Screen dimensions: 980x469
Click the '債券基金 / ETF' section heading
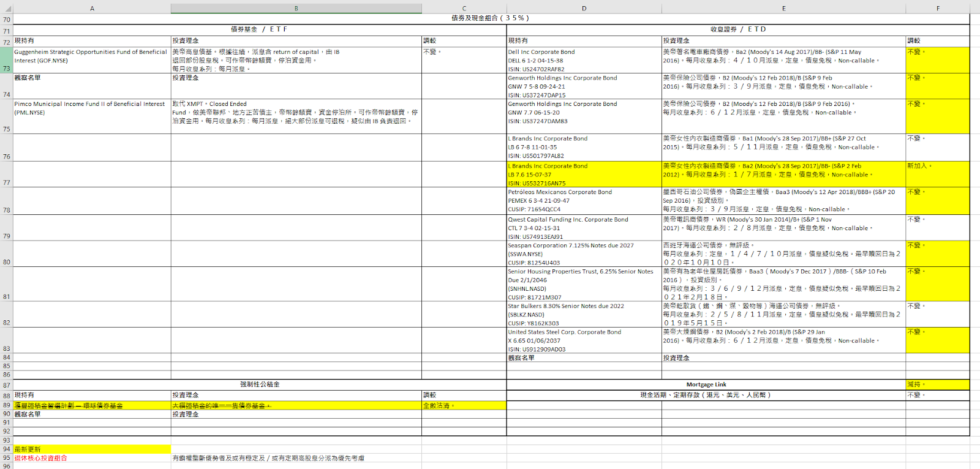[260, 29]
